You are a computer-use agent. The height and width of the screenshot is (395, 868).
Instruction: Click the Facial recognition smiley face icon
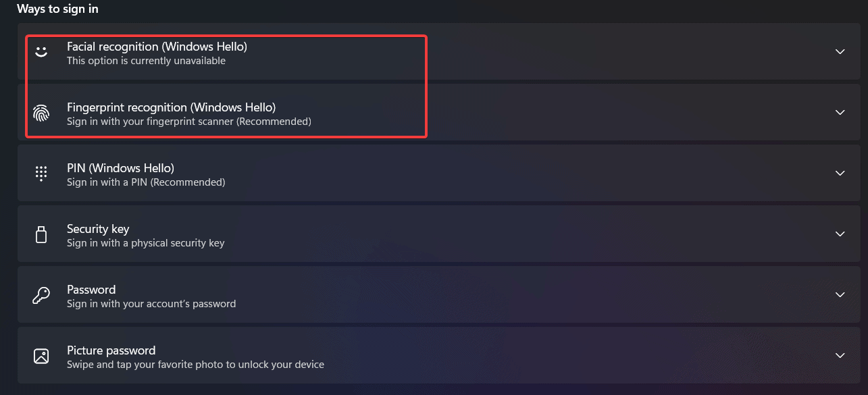[41, 52]
